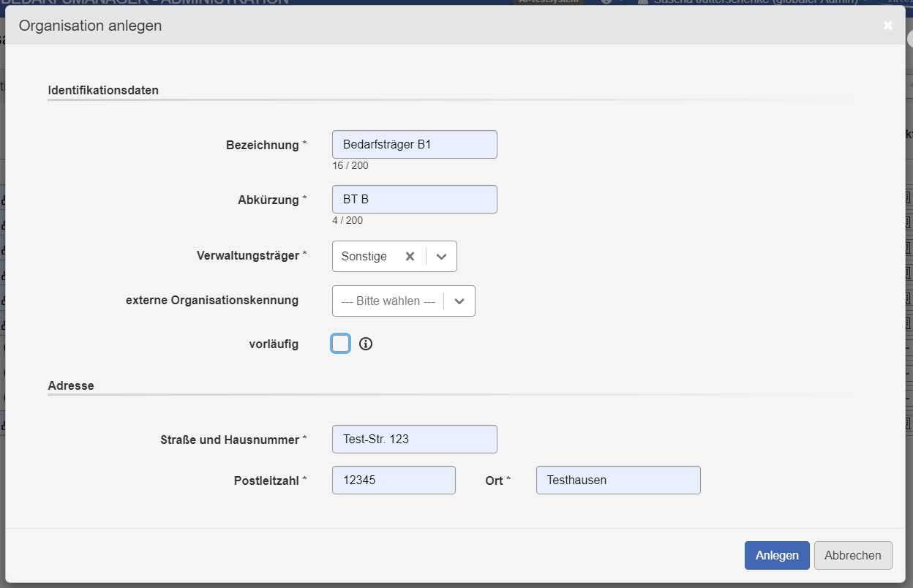Image resolution: width=913 pixels, height=588 pixels.
Task: Open externe Organisationskennung dropdown arrow
Action: pos(459,301)
